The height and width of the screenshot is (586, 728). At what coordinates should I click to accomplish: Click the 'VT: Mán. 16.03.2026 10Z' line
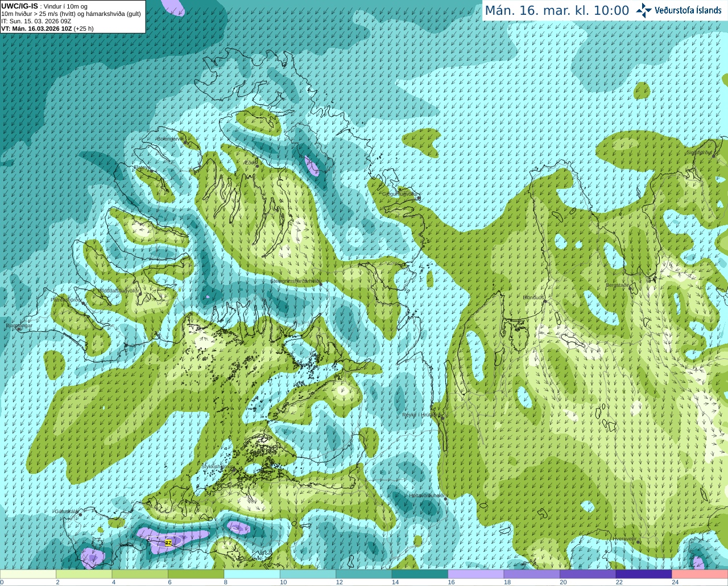click(47, 28)
